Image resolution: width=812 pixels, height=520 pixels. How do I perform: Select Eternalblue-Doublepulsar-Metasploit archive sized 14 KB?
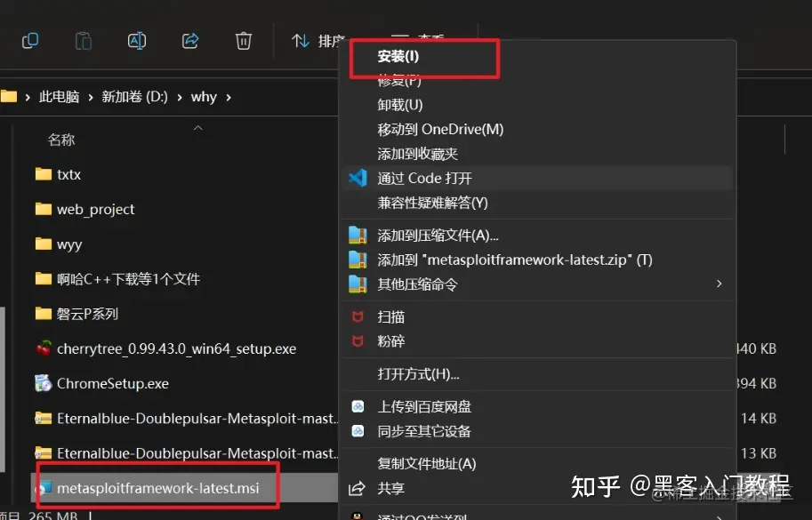197,418
